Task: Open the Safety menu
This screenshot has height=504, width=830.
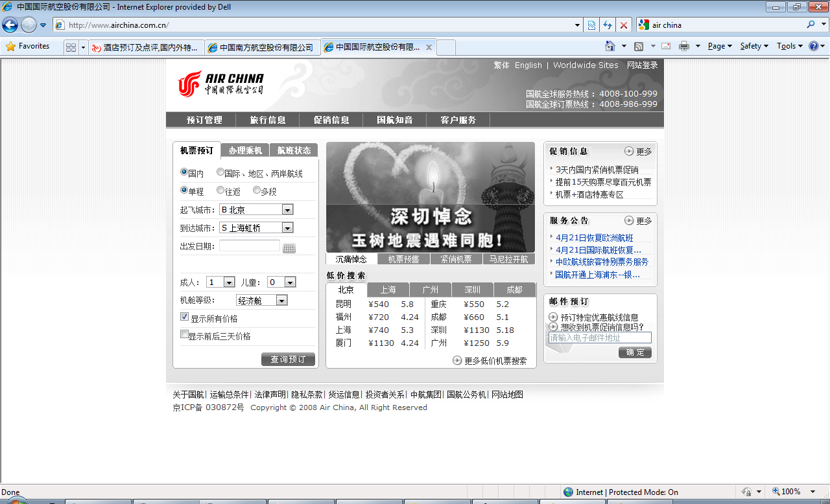Action: pyautogui.click(x=754, y=46)
